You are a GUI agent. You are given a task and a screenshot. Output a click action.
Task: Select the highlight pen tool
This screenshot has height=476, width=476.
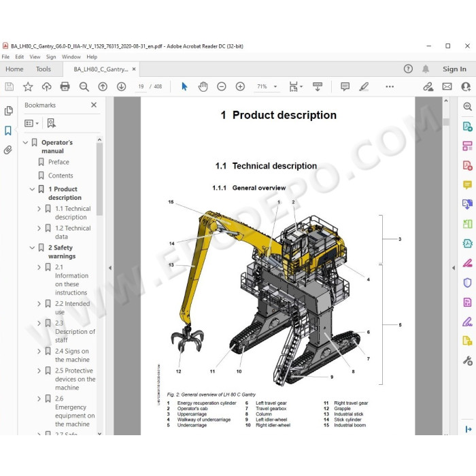pyautogui.click(x=364, y=87)
